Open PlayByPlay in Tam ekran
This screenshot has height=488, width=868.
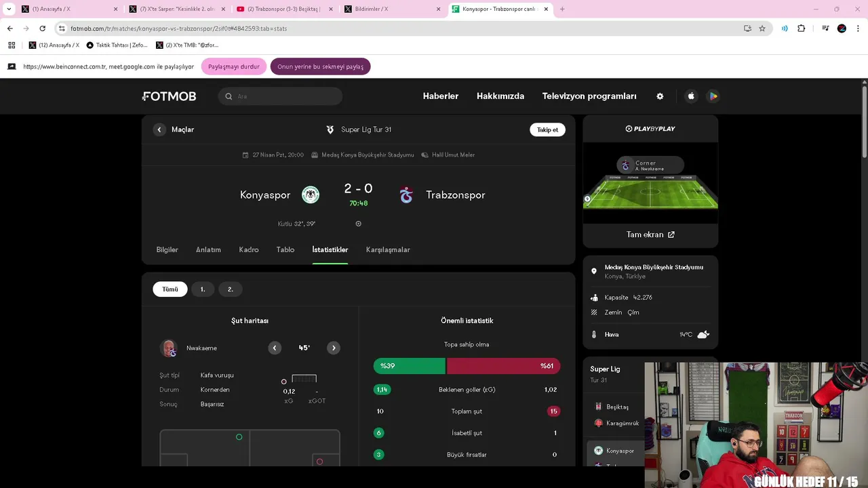coord(650,235)
